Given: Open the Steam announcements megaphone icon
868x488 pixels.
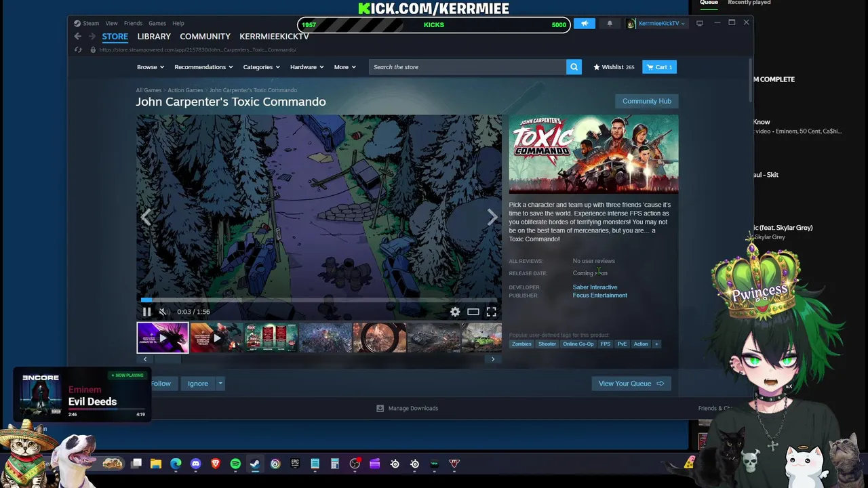Looking at the screenshot, I should coord(585,24).
